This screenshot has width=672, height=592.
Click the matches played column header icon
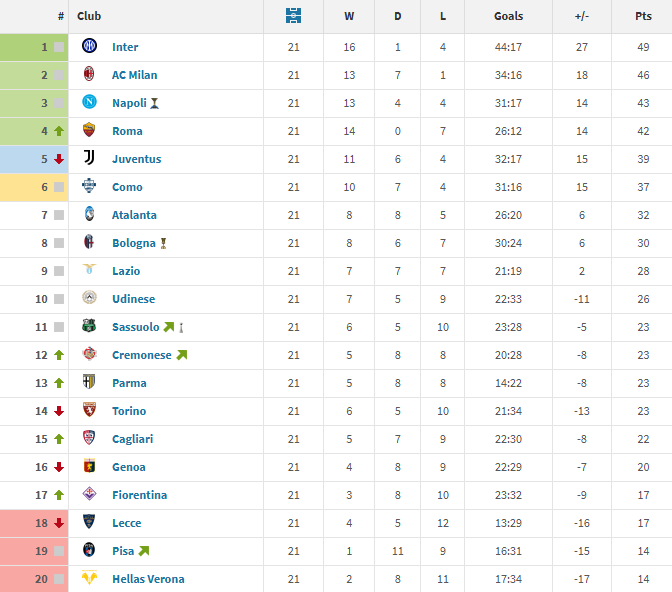click(293, 16)
